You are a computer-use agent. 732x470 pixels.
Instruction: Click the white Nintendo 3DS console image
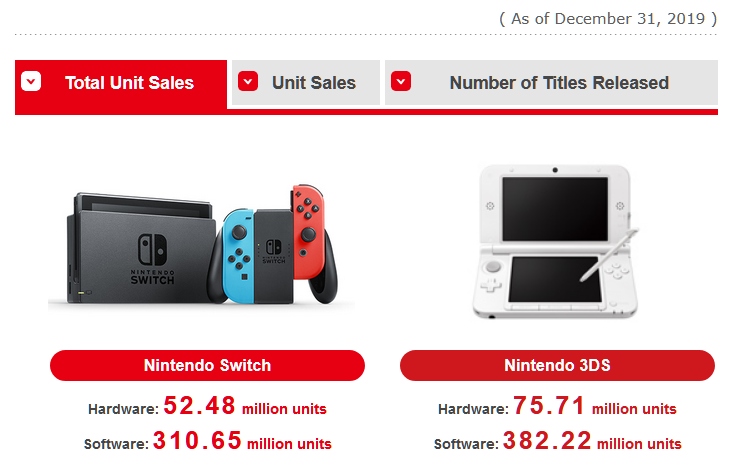556,241
